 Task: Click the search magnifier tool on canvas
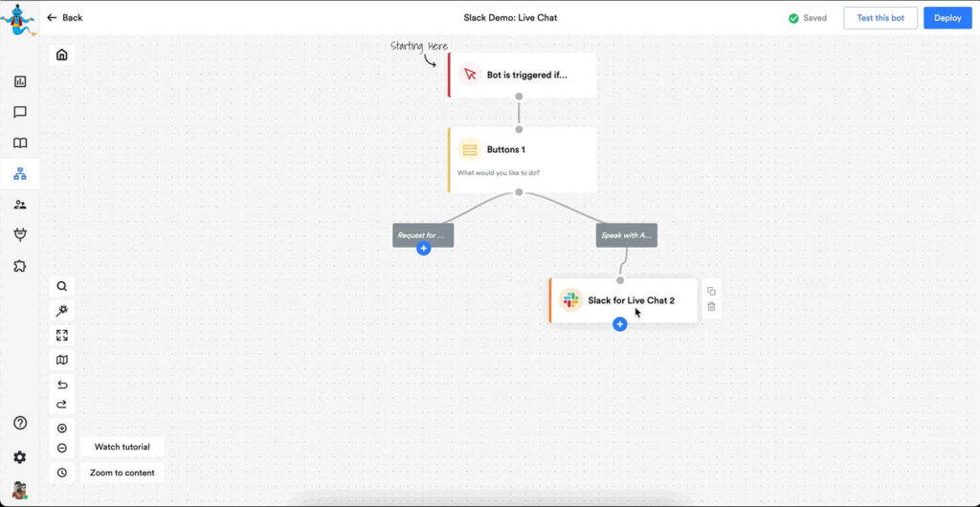62,286
